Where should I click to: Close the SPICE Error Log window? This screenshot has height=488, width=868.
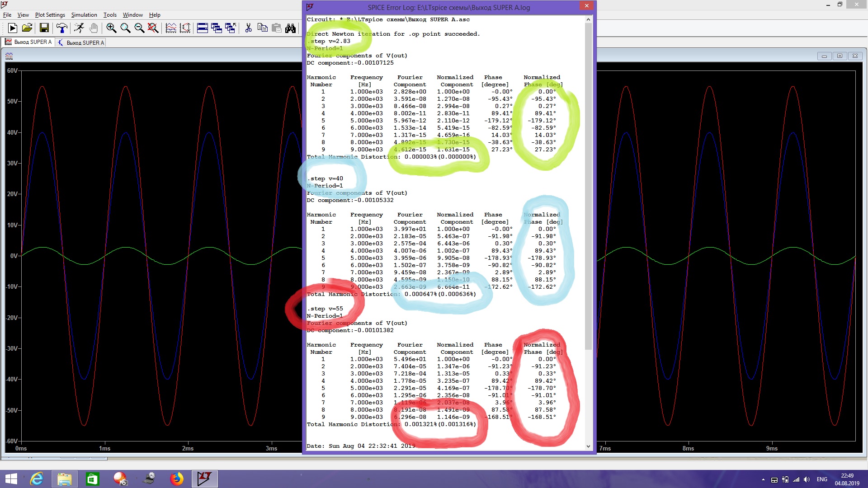click(586, 6)
